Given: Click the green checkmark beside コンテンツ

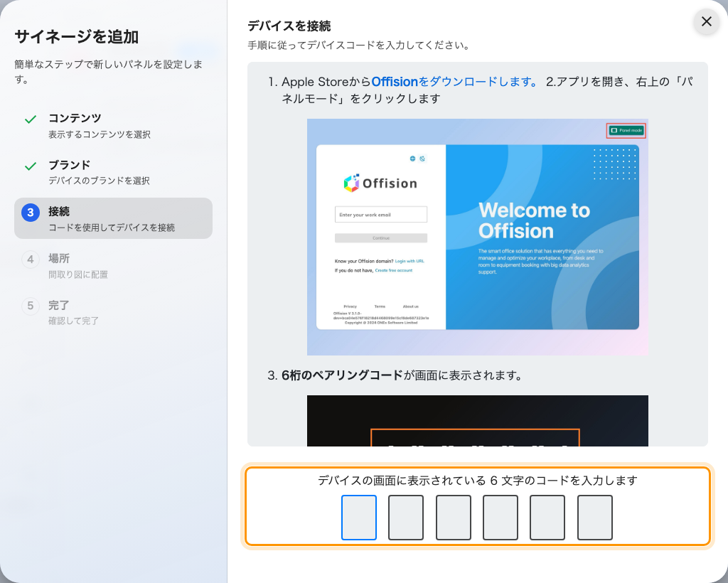Looking at the screenshot, I should pyautogui.click(x=31, y=119).
